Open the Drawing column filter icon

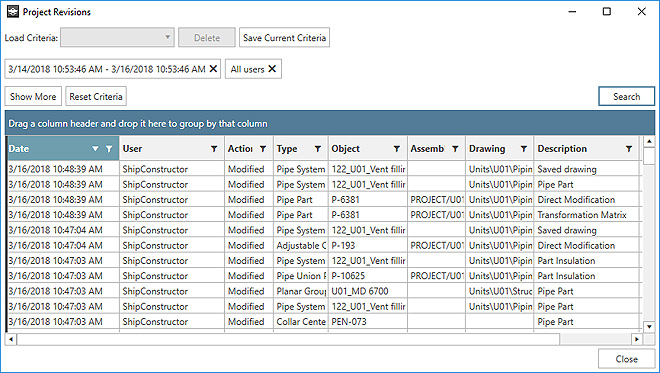524,149
